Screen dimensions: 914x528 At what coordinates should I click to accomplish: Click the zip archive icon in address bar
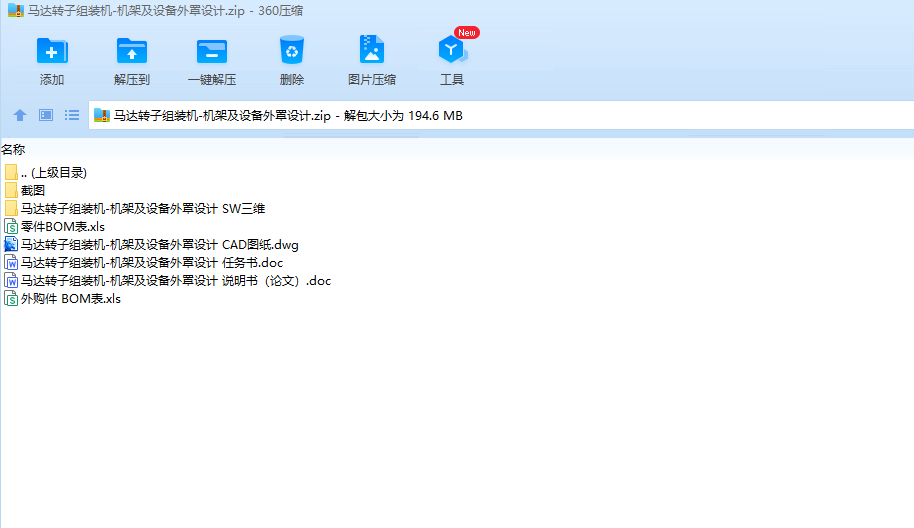pyautogui.click(x=102, y=115)
